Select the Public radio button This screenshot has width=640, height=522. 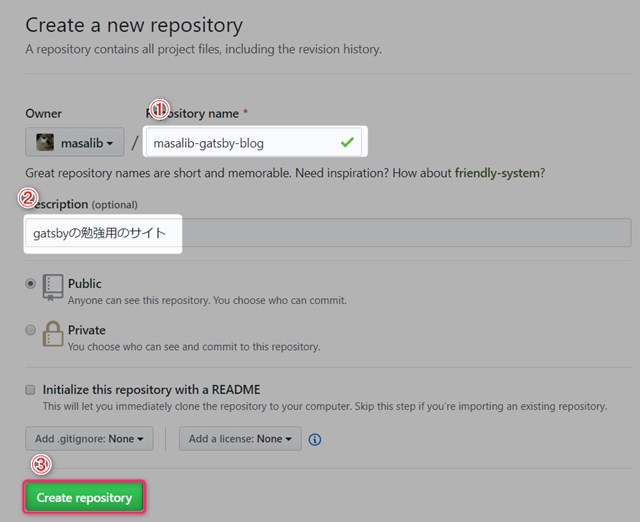(30, 283)
